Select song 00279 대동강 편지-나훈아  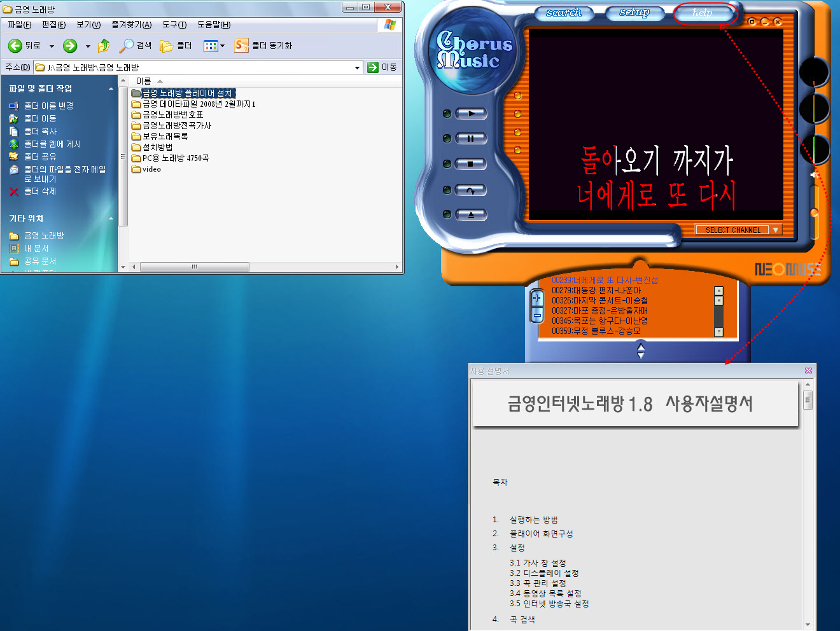[596, 290]
